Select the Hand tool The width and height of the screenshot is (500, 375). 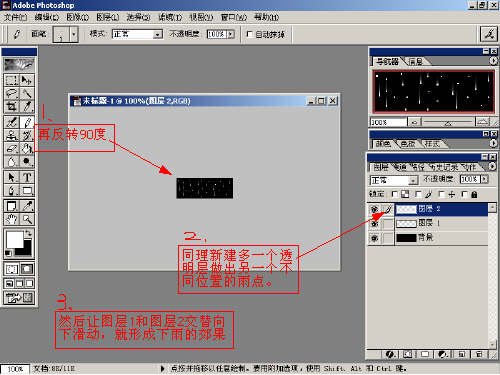(x=11, y=219)
